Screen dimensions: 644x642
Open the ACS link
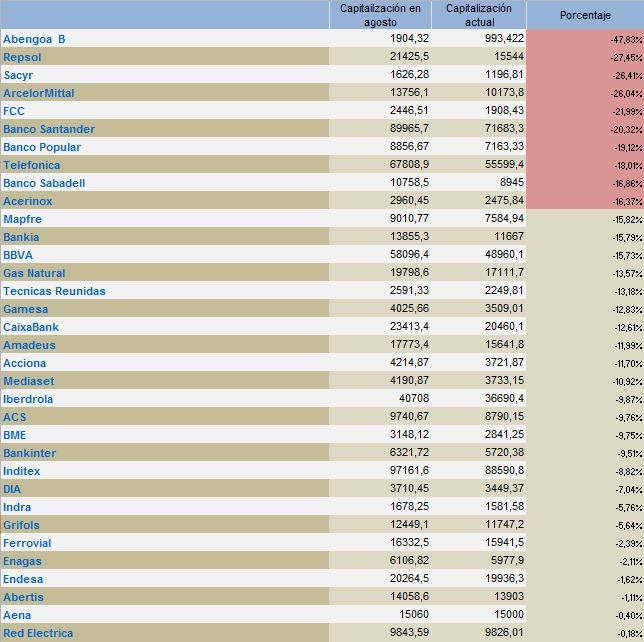(14, 417)
